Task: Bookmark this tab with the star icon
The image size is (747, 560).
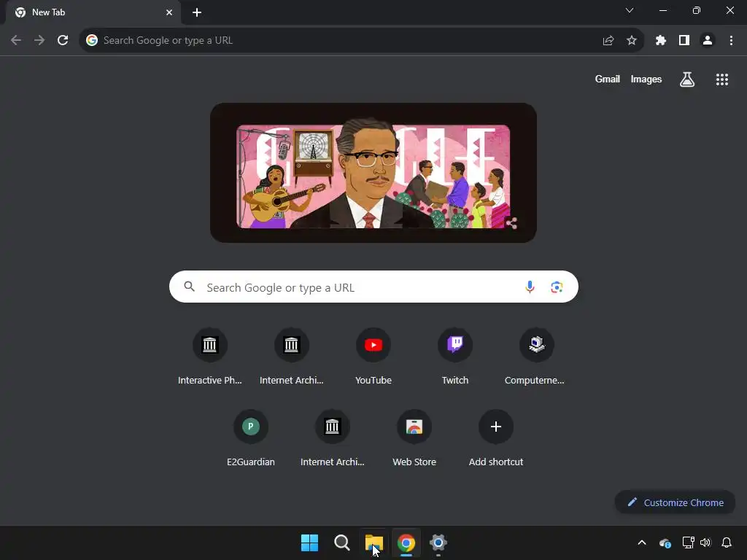Action: [x=632, y=41]
